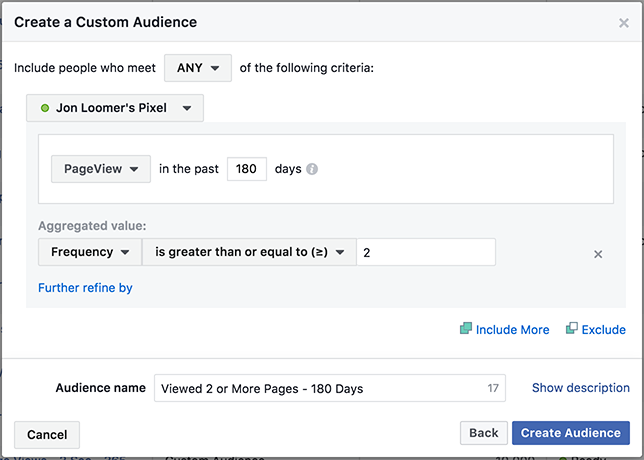Viewport: 644px width, 460px height.
Task: Click the green pixel status dot
Action: (x=45, y=108)
